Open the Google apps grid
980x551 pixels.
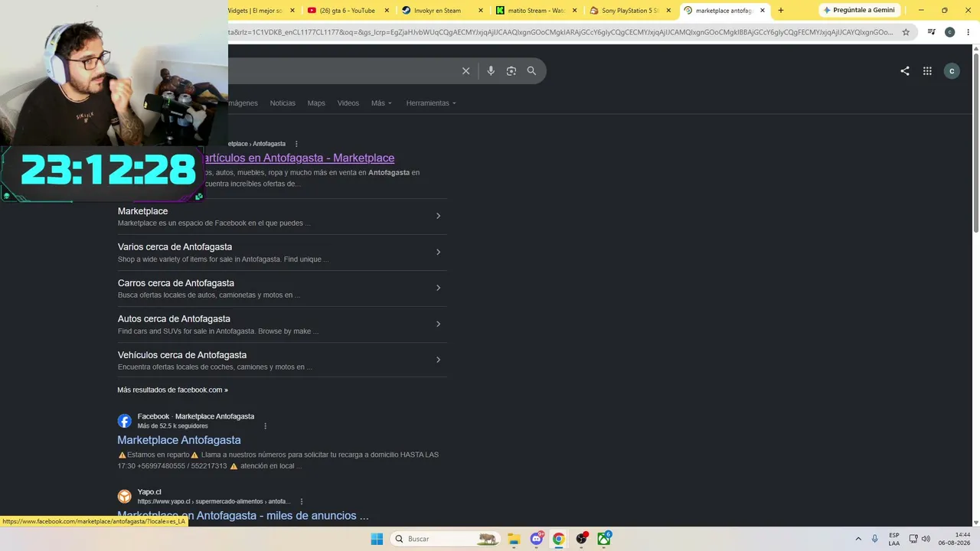(927, 71)
